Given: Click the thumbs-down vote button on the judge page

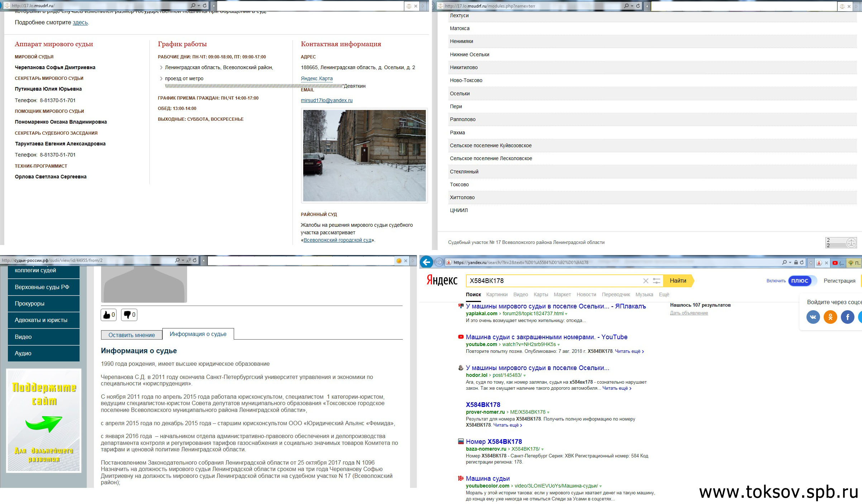Looking at the screenshot, I should (x=129, y=315).
